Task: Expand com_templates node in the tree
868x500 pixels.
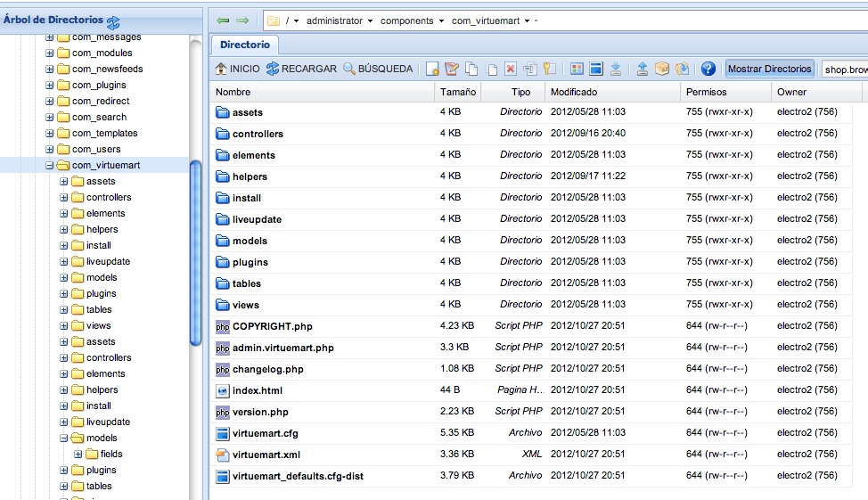Action: click(x=49, y=134)
